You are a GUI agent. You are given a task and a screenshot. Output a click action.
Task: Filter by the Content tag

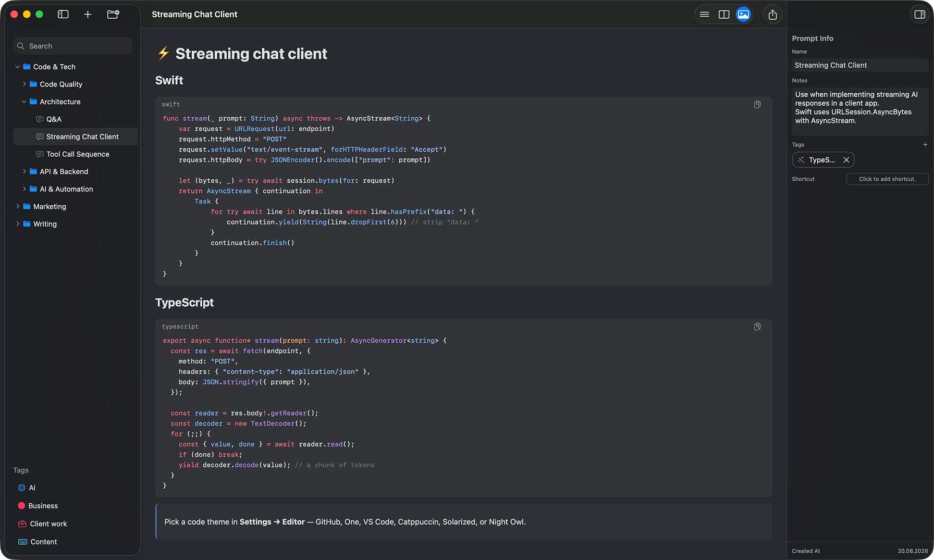click(x=38, y=542)
